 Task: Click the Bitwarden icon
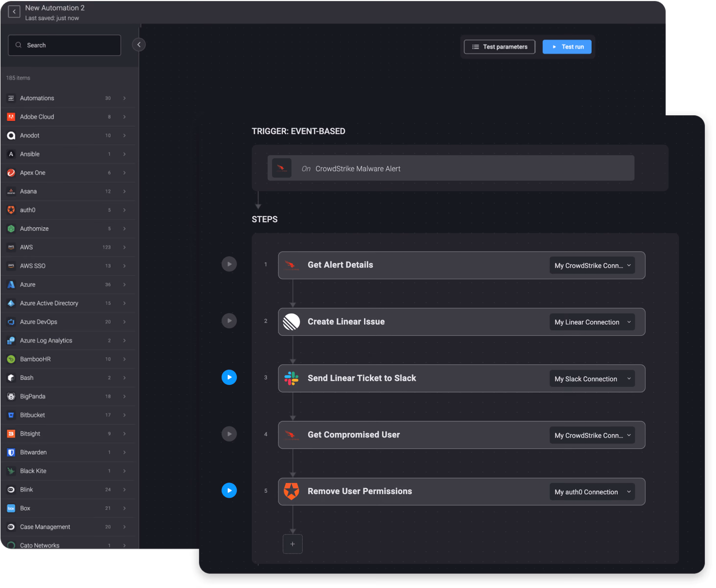pyautogui.click(x=11, y=452)
